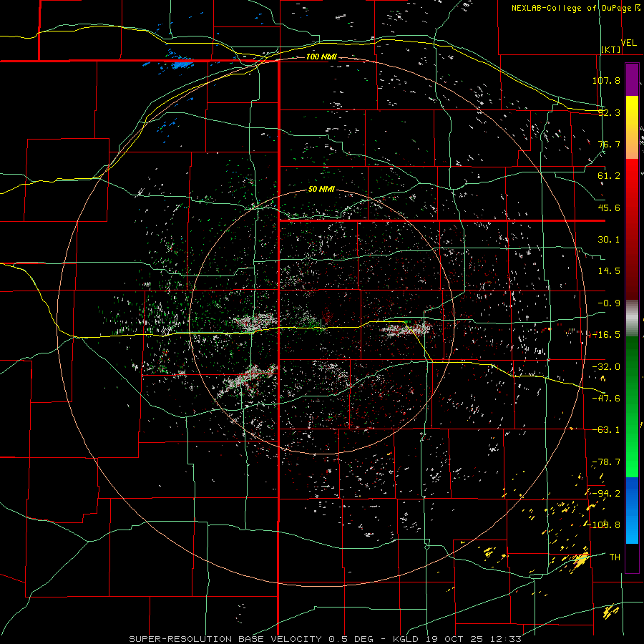Click the -0.9 velocity scale value

point(609,303)
